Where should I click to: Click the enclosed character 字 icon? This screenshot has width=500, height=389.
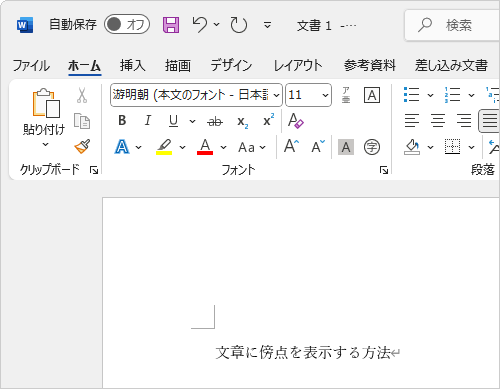pos(372,147)
